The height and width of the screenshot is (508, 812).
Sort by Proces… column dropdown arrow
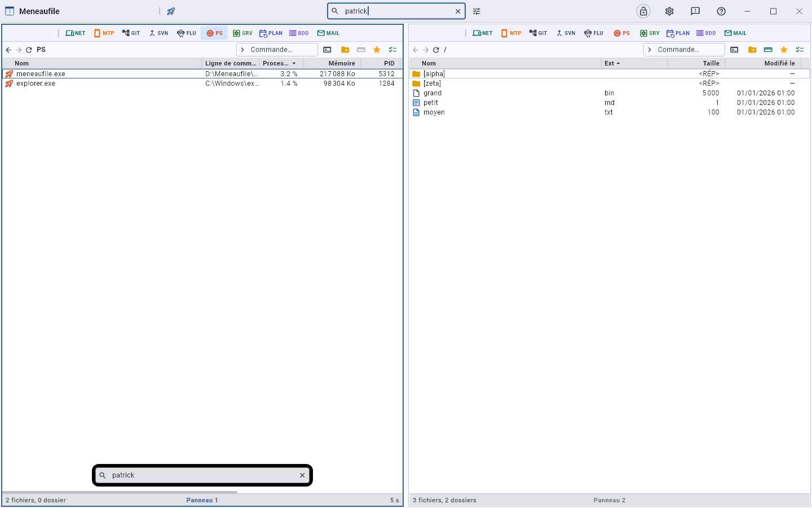[294, 63]
